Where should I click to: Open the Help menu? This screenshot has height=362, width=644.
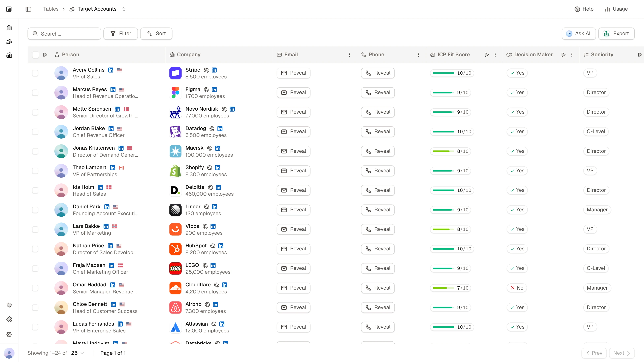pyautogui.click(x=584, y=9)
